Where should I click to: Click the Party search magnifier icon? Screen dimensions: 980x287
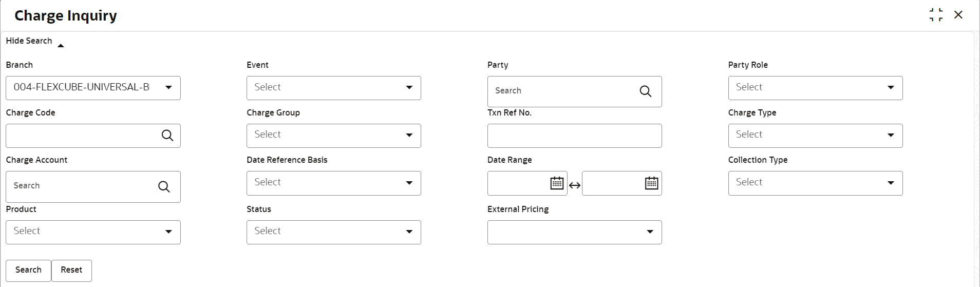645,91
